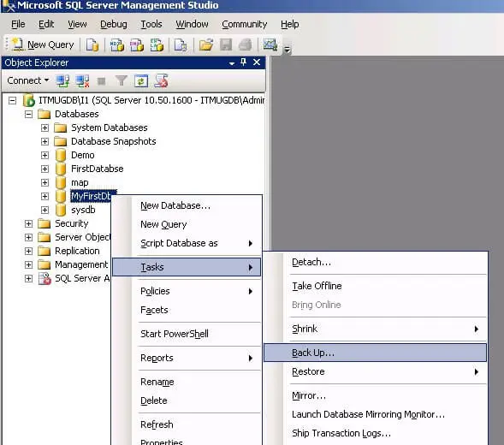Select the FirstDatabse tree item
The width and height of the screenshot is (504, 445).
click(x=97, y=169)
